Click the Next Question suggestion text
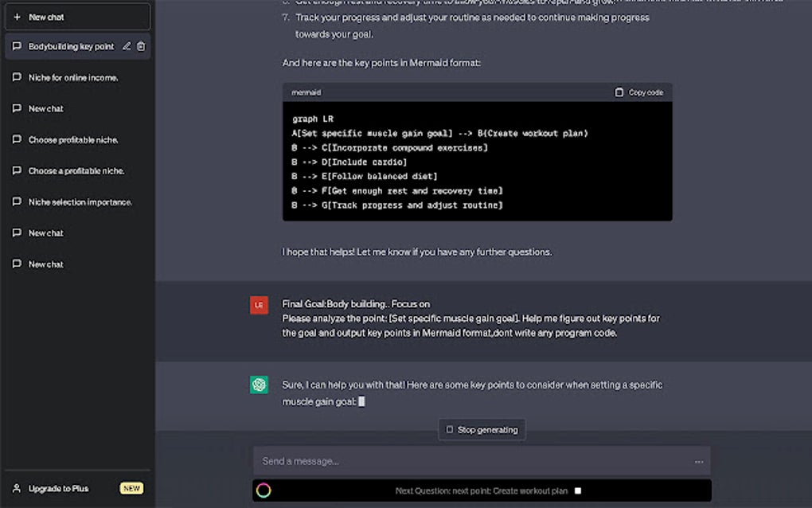The image size is (812, 508). click(x=481, y=490)
